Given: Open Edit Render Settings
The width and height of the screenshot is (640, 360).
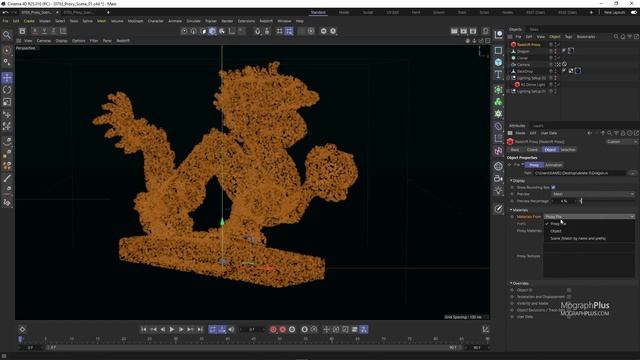Looking at the screenshot, I should [x=473, y=31].
